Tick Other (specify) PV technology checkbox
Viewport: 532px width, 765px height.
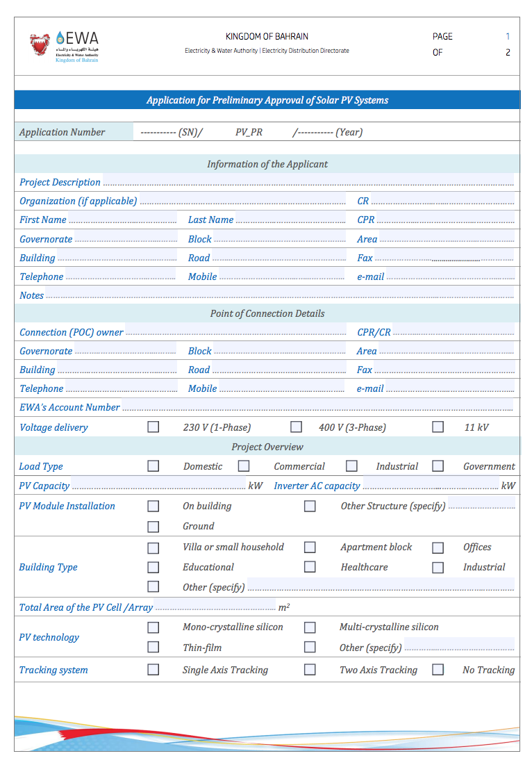(310, 647)
